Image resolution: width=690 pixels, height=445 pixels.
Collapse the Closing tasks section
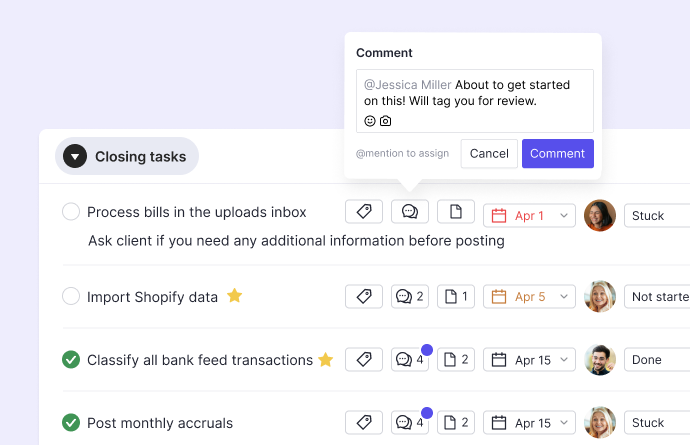(x=75, y=157)
